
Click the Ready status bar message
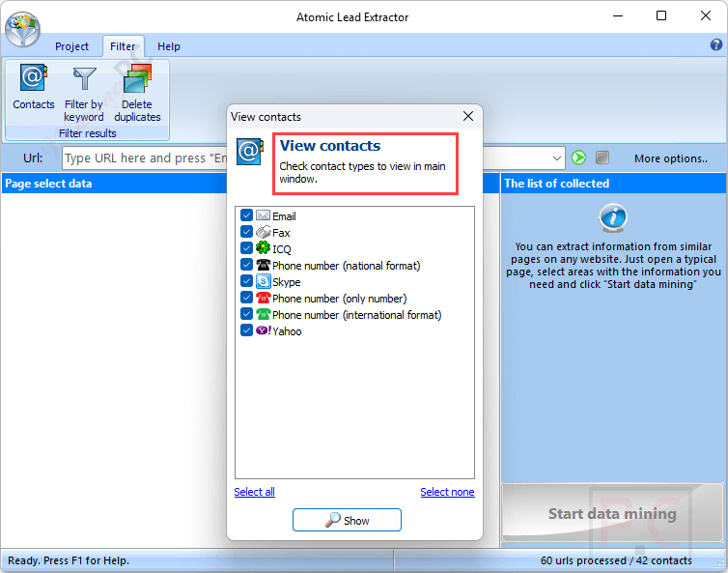[69, 560]
